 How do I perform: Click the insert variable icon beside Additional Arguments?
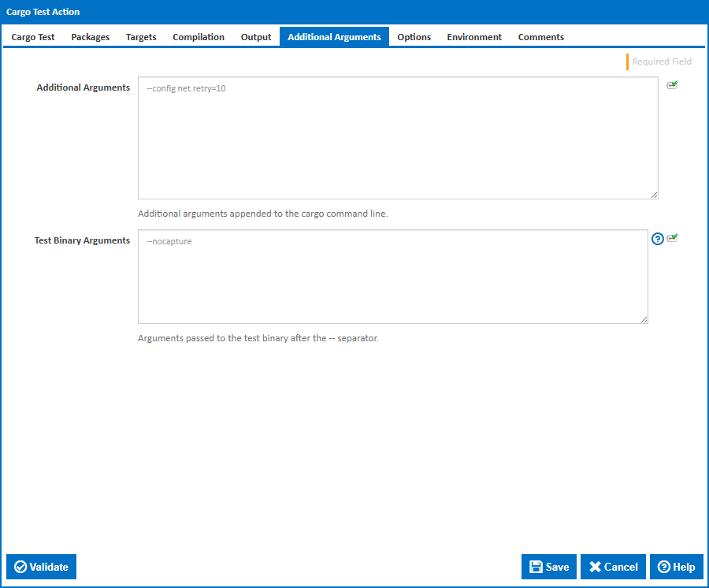coord(672,85)
